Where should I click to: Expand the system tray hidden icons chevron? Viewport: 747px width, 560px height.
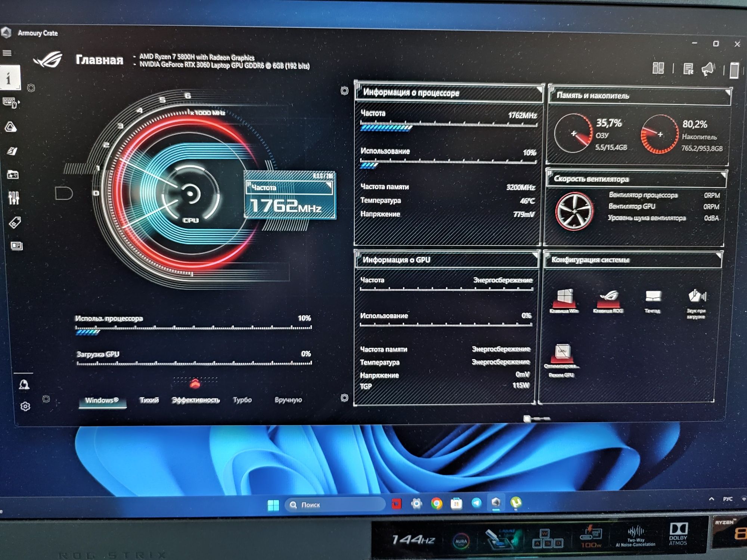[x=712, y=499]
